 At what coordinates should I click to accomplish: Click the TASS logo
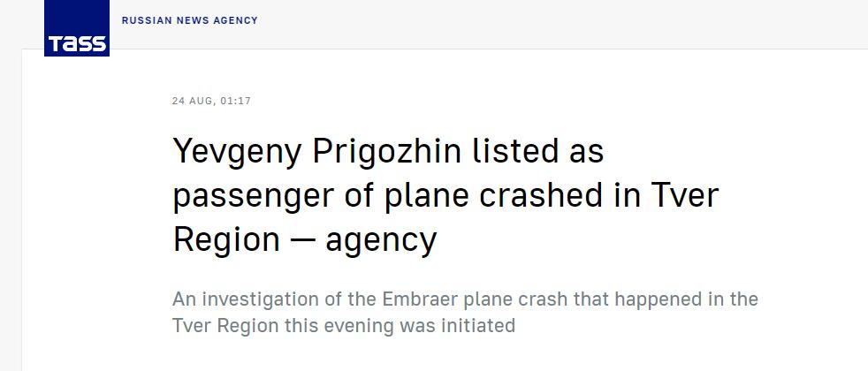[x=77, y=27]
